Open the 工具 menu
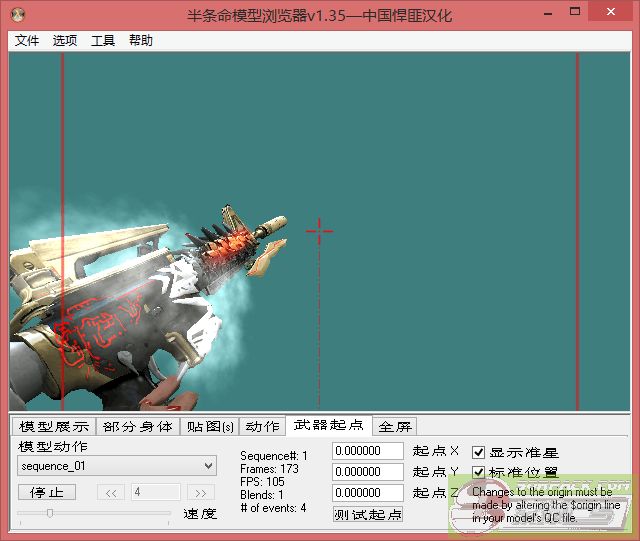The width and height of the screenshot is (640, 541). [x=103, y=41]
